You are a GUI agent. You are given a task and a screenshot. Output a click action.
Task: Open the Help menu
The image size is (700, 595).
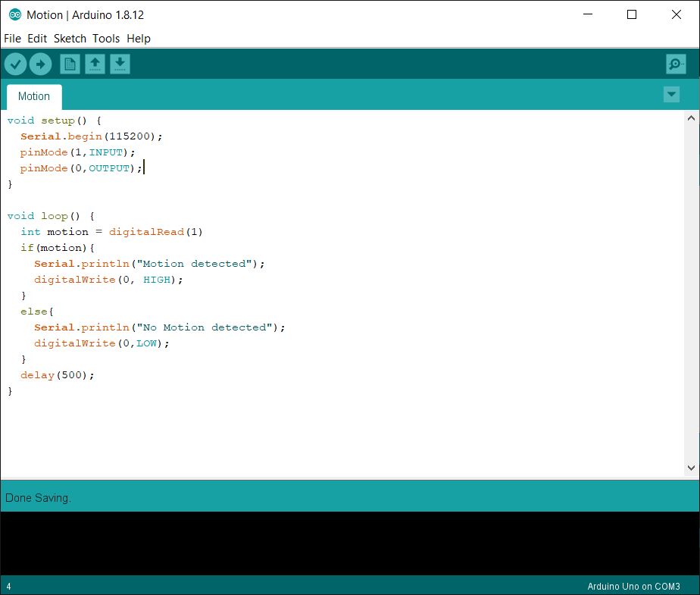tap(139, 39)
